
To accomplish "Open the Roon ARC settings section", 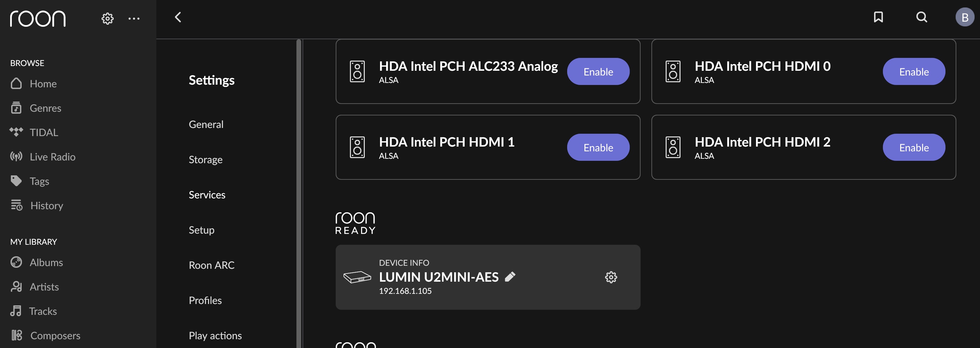I will tap(211, 265).
